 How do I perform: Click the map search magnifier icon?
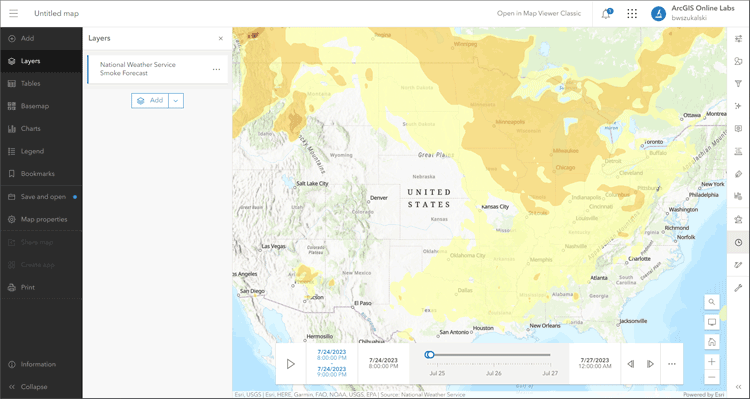[712, 302]
